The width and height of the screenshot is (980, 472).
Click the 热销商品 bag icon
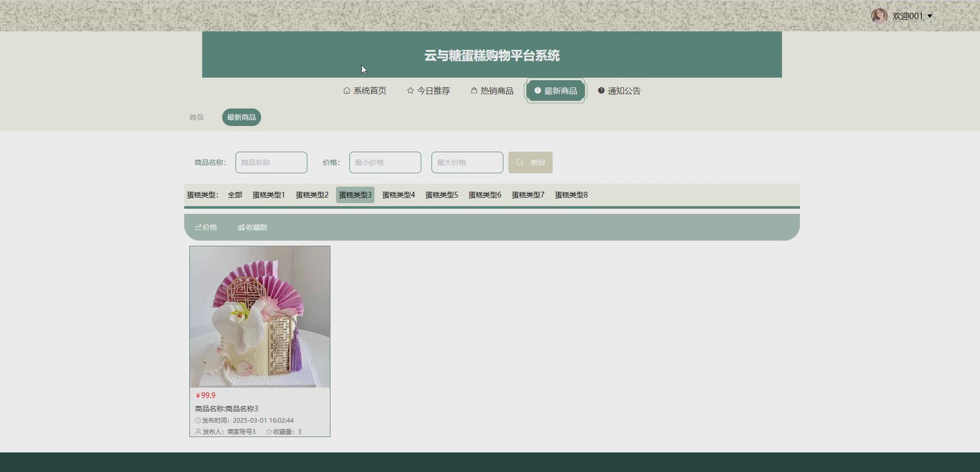tap(473, 90)
